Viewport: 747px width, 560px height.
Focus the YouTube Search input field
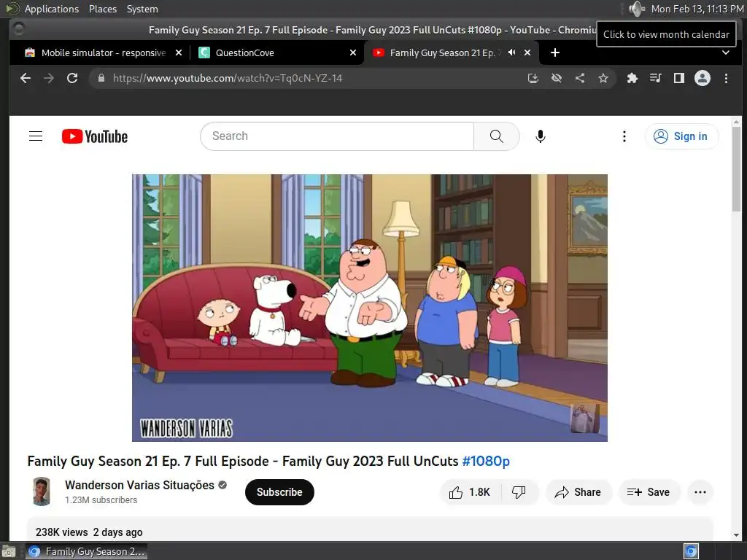pyautogui.click(x=337, y=136)
